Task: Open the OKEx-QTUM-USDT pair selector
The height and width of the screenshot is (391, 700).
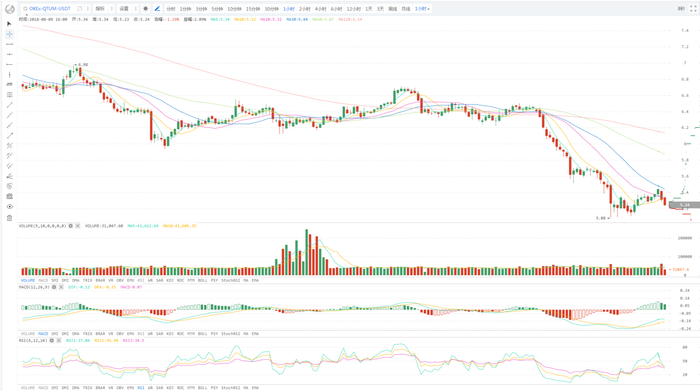Action: tap(50, 8)
